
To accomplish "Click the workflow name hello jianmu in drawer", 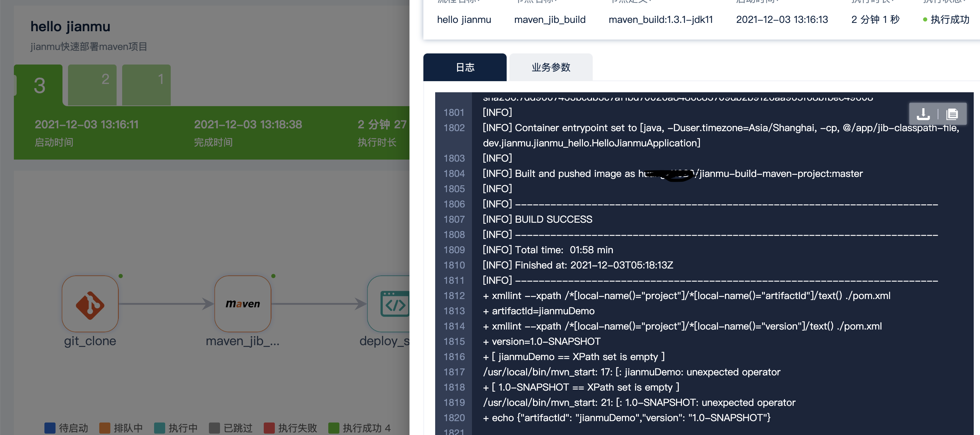I will pyautogui.click(x=464, y=19).
